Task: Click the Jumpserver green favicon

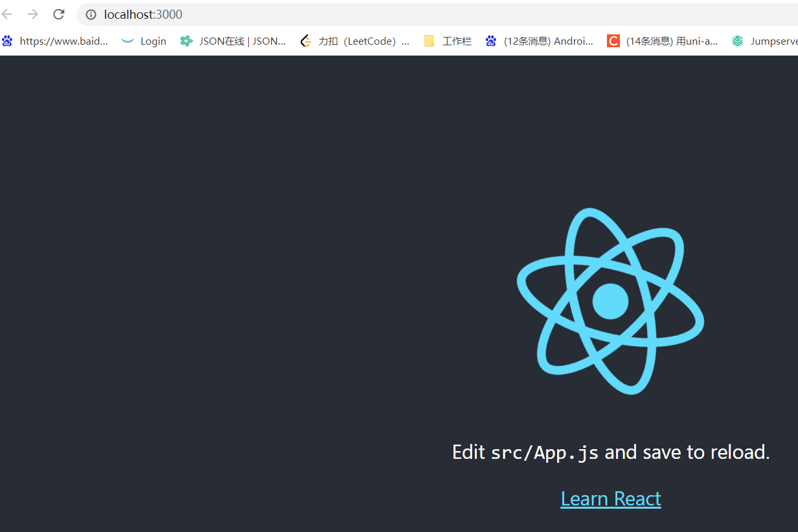Action: 737,41
